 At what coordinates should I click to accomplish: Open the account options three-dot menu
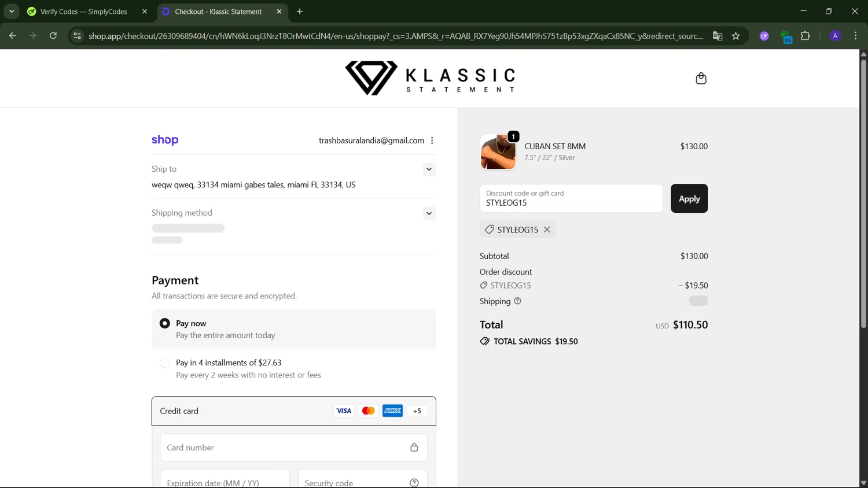click(432, 141)
